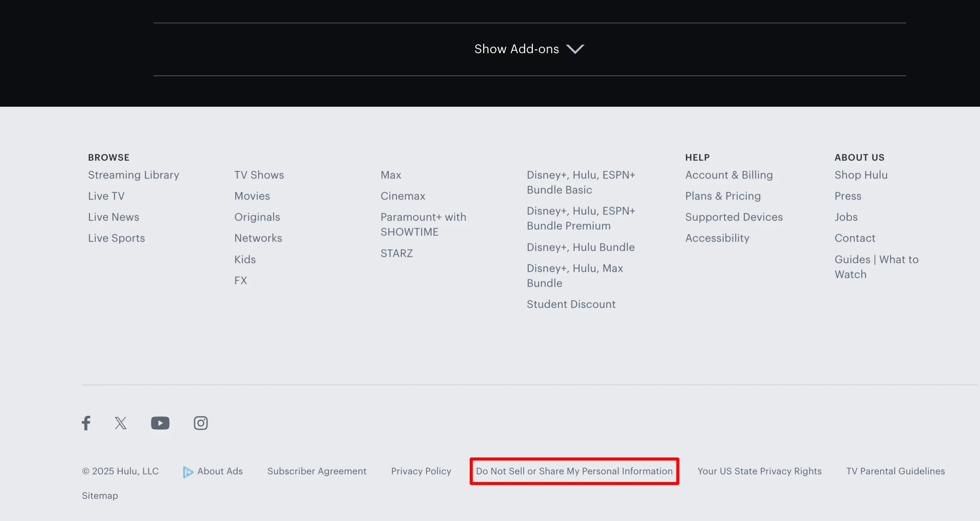Open Student Discount link
The height and width of the screenshot is (521, 980).
click(571, 304)
